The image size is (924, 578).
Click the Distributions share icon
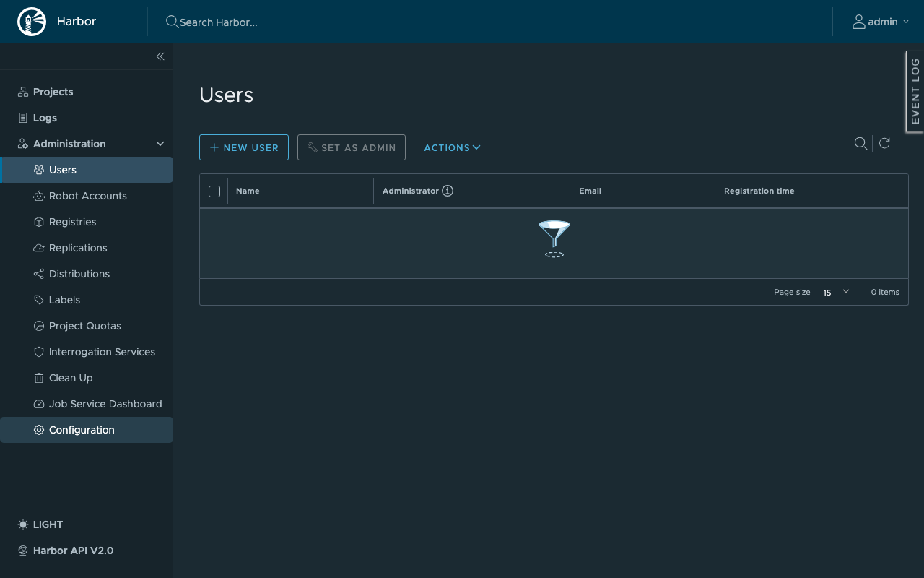click(39, 274)
